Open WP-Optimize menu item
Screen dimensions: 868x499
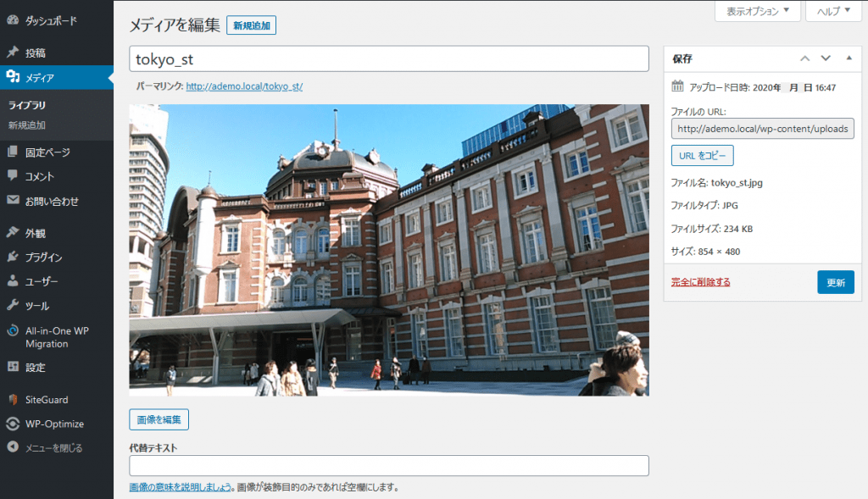57,424
